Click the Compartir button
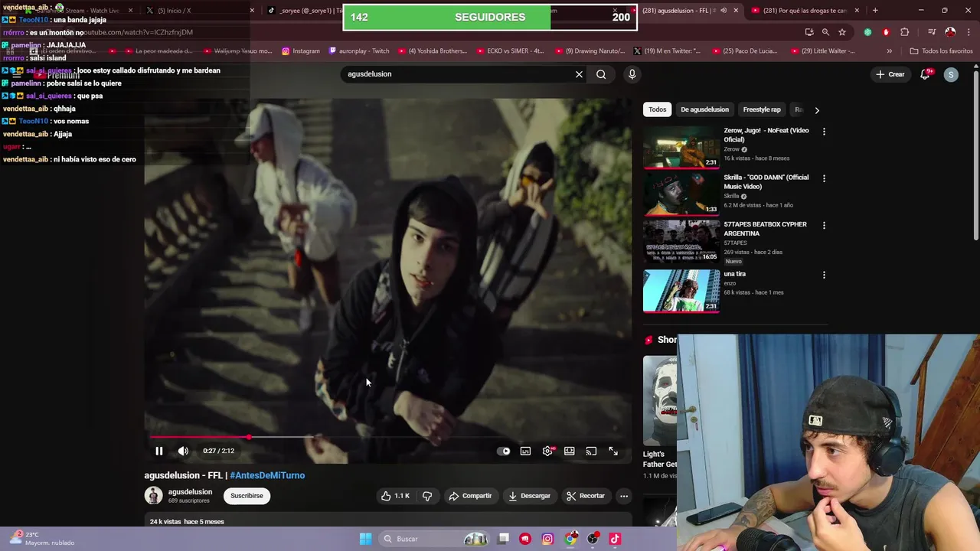The image size is (980, 551). pyautogui.click(x=470, y=496)
